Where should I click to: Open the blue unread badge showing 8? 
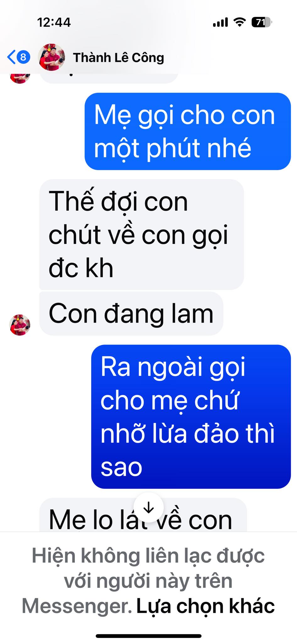click(x=23, y=57)
